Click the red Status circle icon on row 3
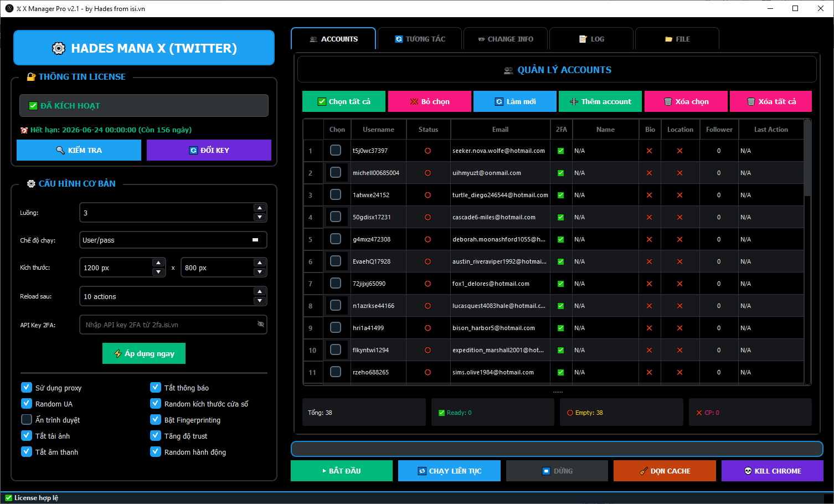Viewport: 834px width, 504px height. point(428,194)
